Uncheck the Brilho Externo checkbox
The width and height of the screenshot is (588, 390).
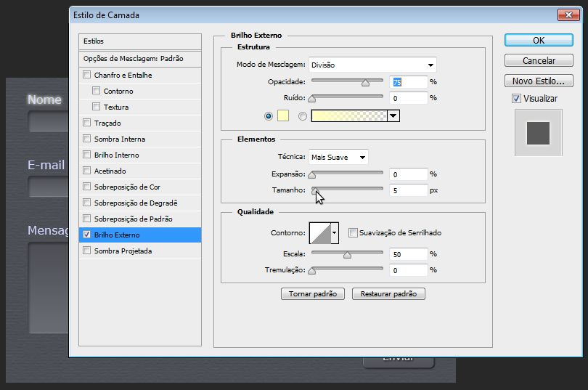tap(86, 235)
